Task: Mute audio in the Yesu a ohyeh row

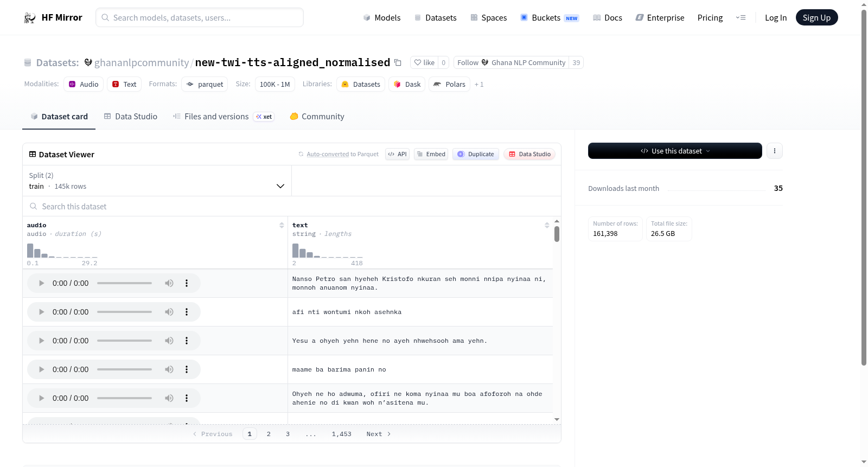Action: point(169,341)
